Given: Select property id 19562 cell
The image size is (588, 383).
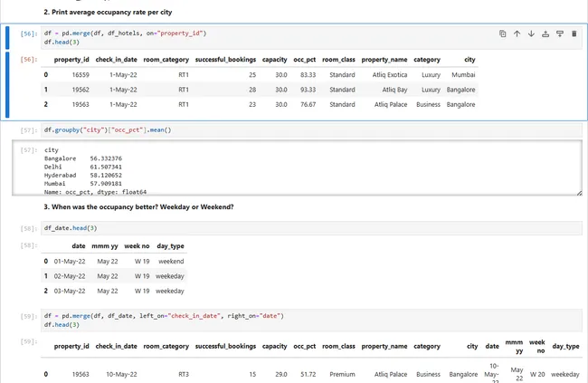Looking at the screenshot, I should click(81, 90).
